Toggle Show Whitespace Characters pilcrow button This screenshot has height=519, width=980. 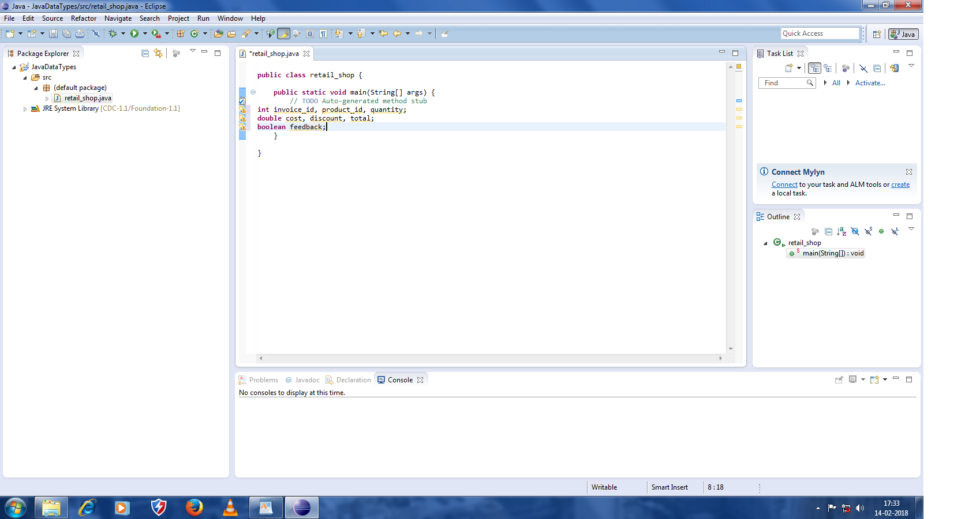(323, 33)
